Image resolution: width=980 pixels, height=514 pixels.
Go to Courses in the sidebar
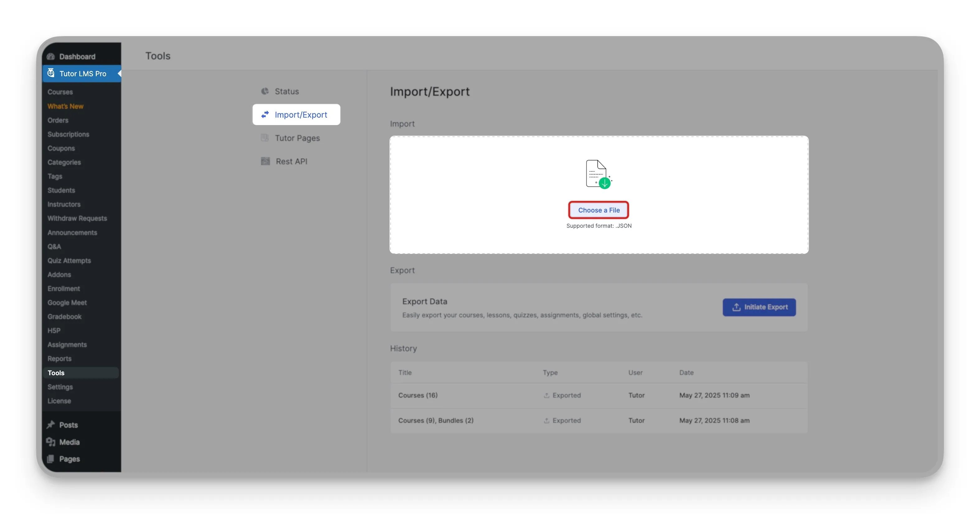(x=60, y=92)
